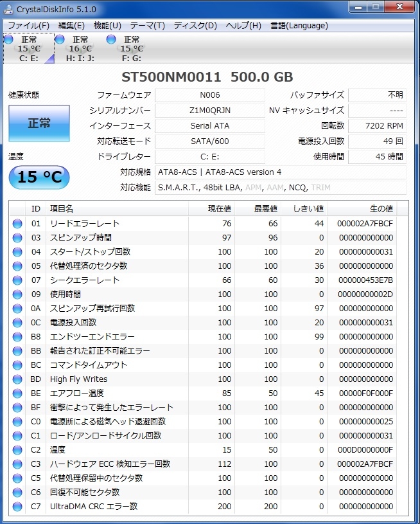Click the ファームウェア field showing N006
420x524 pixels.
pos(210,95)
